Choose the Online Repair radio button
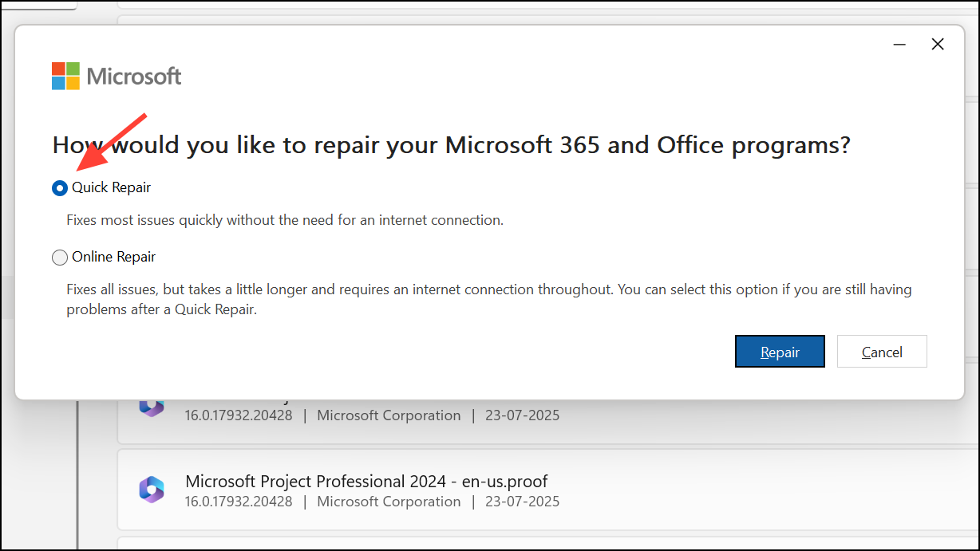The image size is (980, 551). coord(60,258)
